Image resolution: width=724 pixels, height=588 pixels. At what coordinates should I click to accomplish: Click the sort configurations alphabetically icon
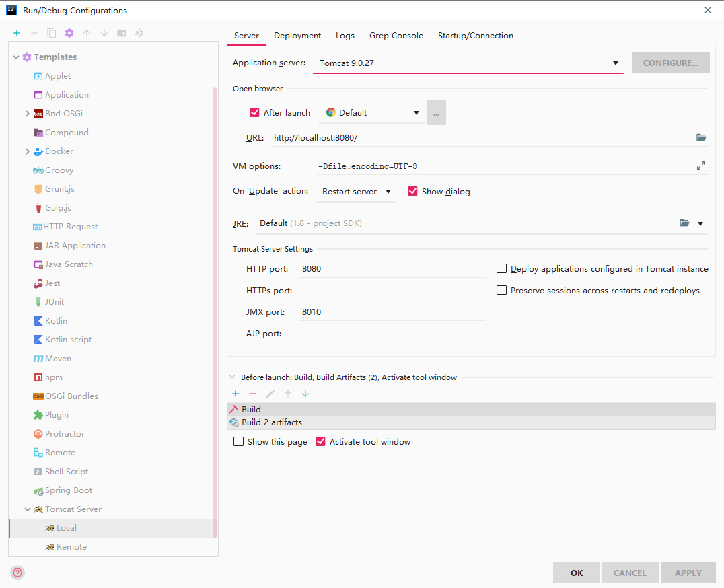pos(139,33)
